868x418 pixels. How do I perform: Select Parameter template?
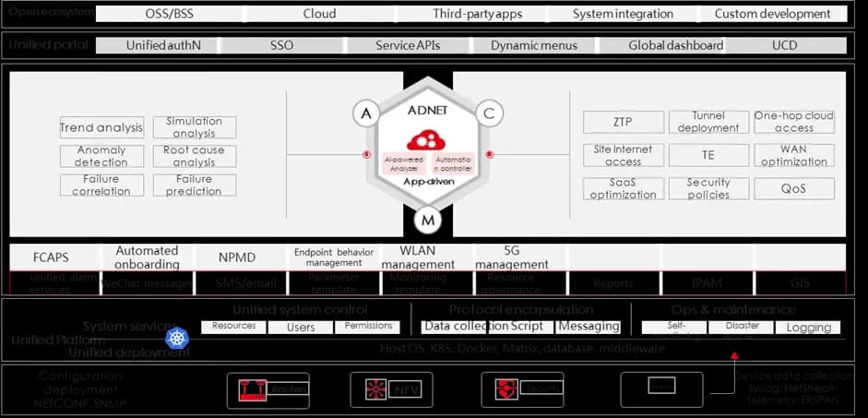pos(334,283)
